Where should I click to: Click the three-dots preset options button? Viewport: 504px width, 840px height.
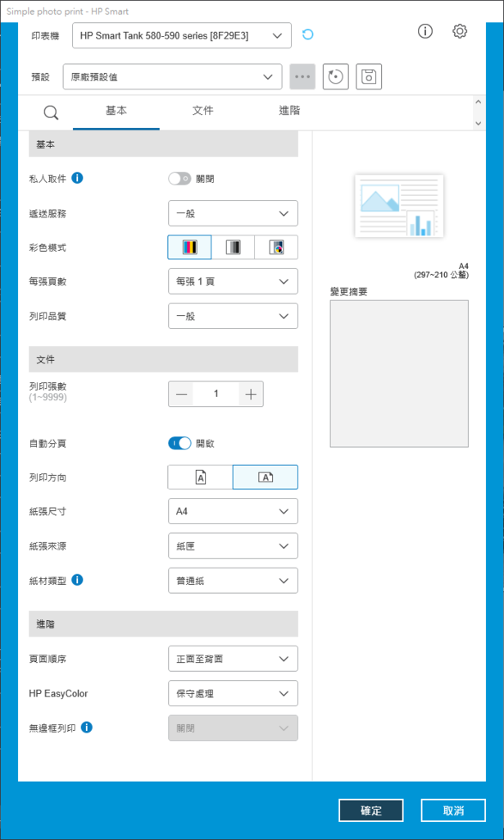(x=302, y=76)
